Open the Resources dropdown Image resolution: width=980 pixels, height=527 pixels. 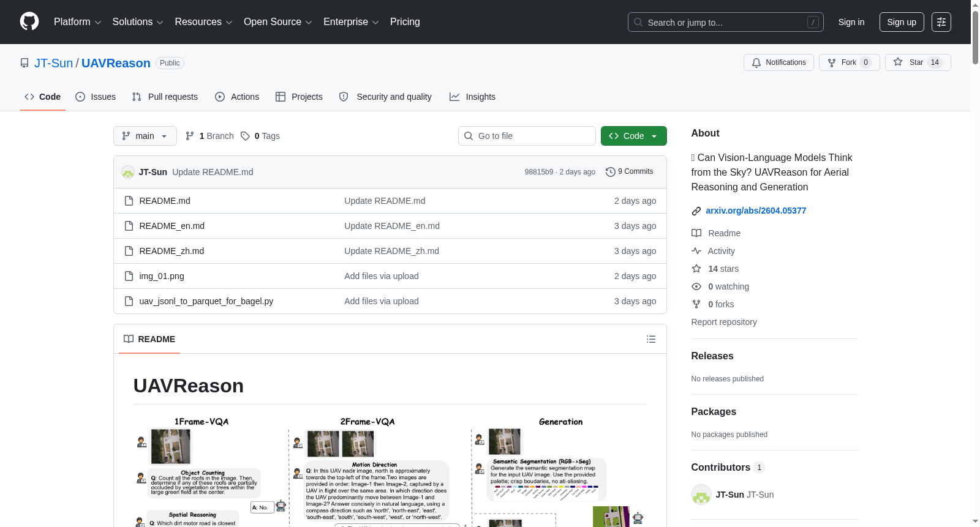(x=203, y=22)
